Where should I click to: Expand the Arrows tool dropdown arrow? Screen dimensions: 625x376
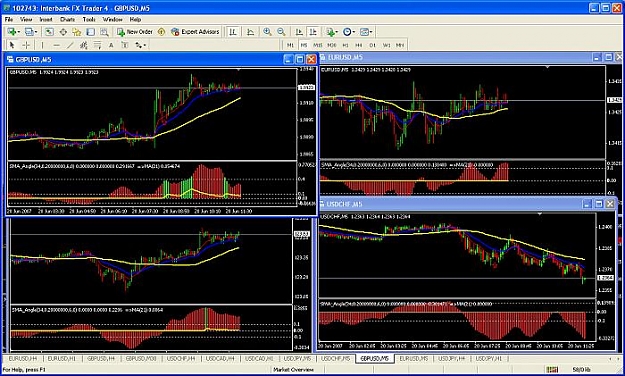(x=144, y=45)
